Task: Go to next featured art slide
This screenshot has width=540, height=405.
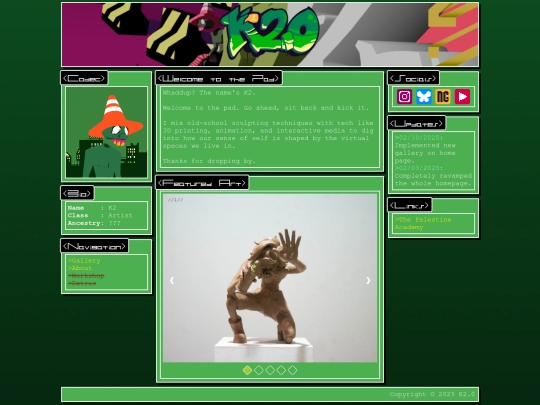Action: tap(368, 280)
